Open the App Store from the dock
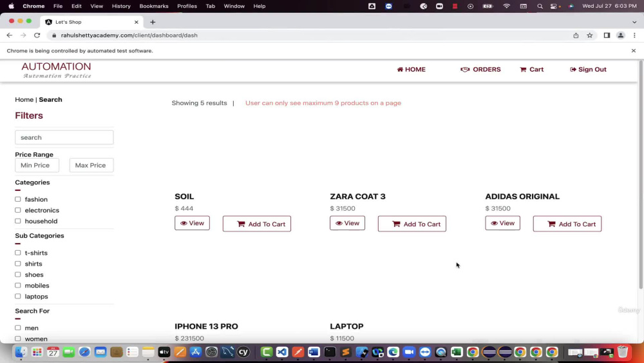644x363 pixels. 196,352
